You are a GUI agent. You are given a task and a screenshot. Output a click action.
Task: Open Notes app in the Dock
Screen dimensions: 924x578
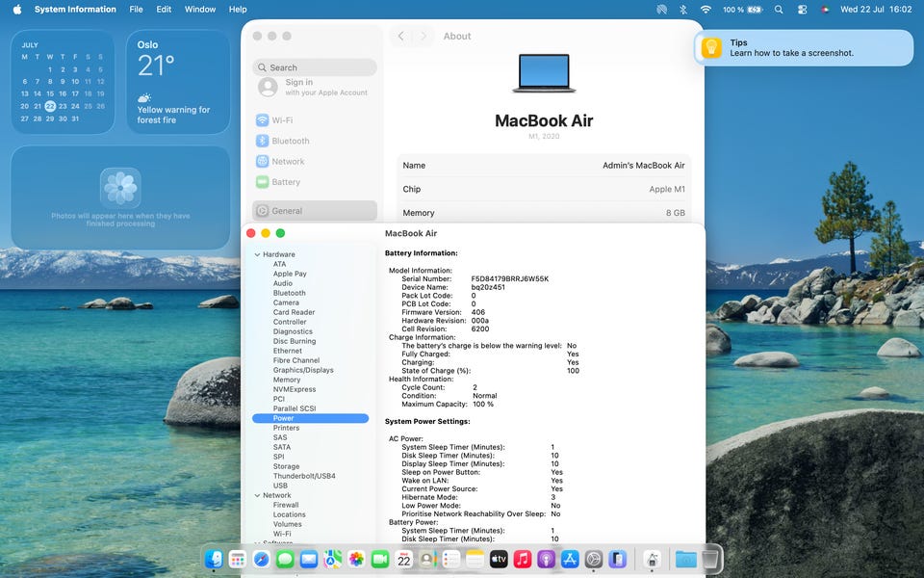(475, 559)
